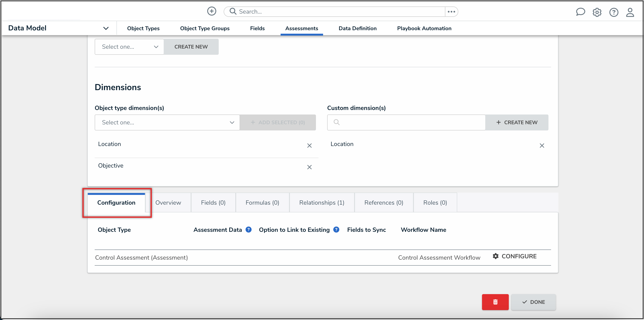
Task: Click the Assessment Data help icon
Action: click(x=248, y=229)
